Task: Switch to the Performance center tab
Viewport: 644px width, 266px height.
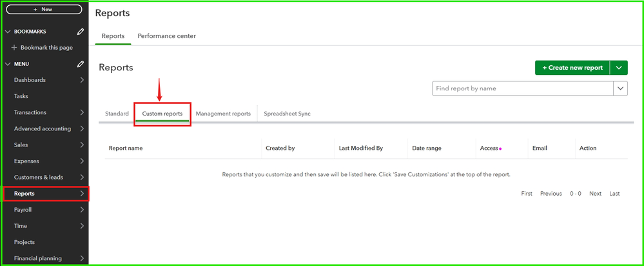Action: click(167, 36)
